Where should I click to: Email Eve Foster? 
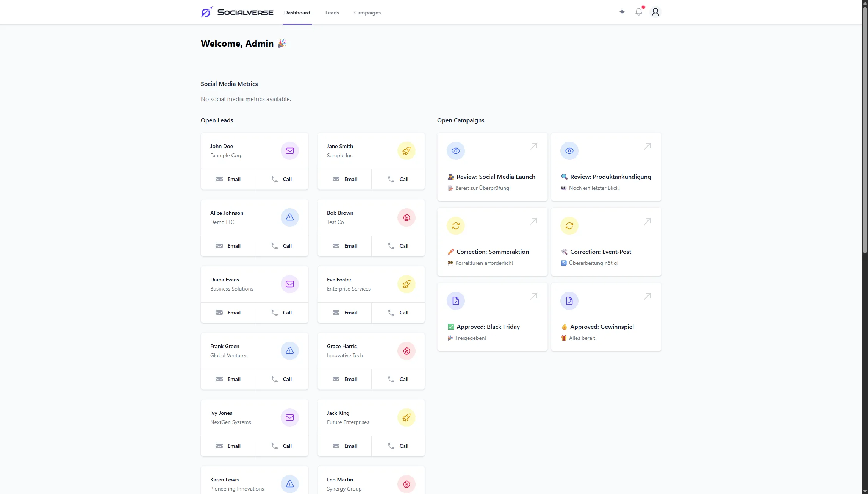point(345,313)
